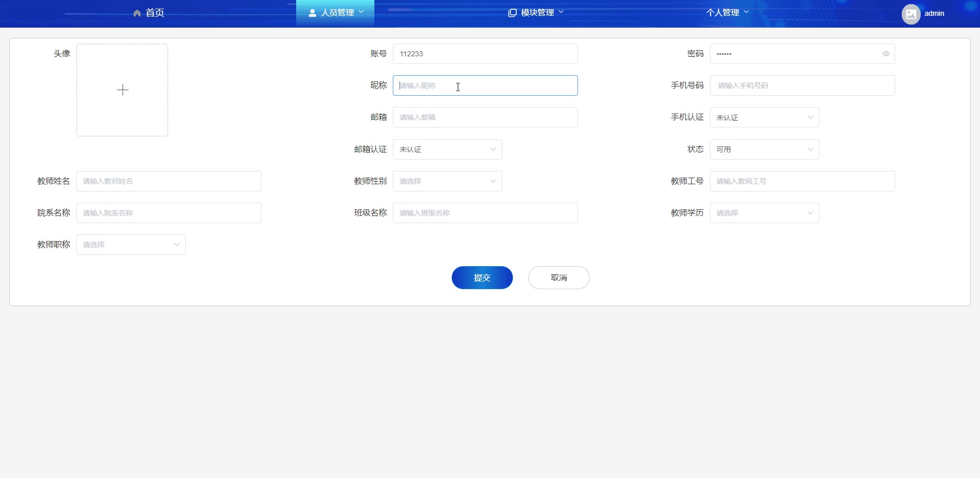Click the 头像 label text

62,53
